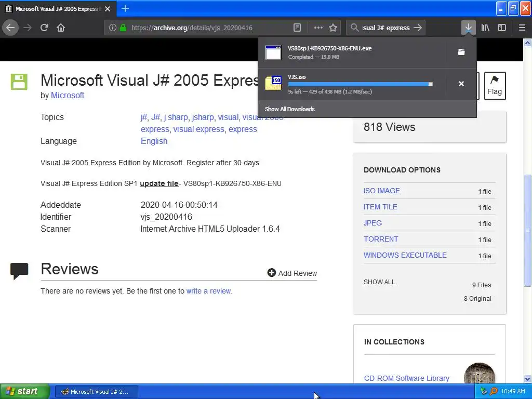The width and height of the screenshot is (532, 399).
Task: Go to the Firefox home page
Action: tap(61, 28)
